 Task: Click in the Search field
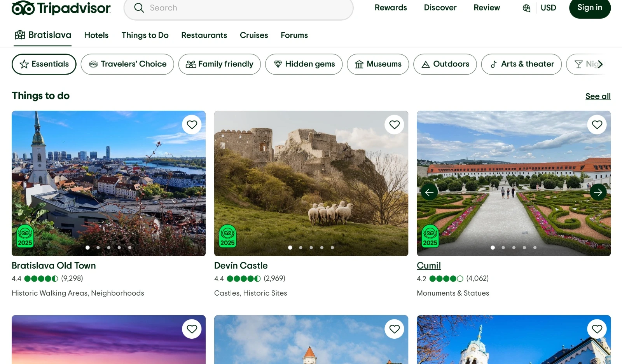[245, 8]
